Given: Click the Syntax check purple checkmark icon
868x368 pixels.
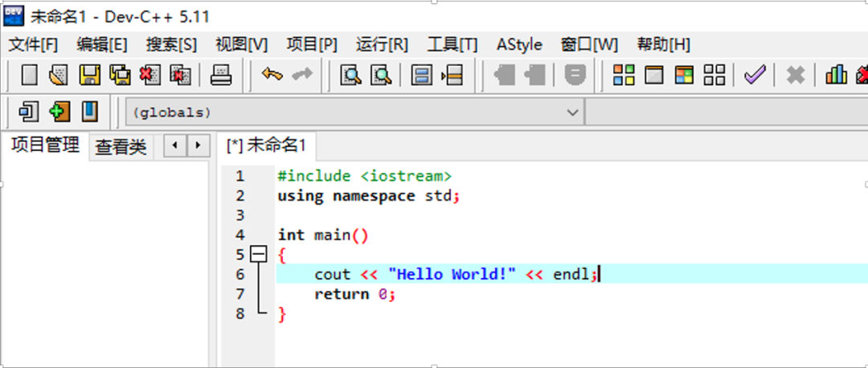Looking at the screenshot, I should coord(755,74).
